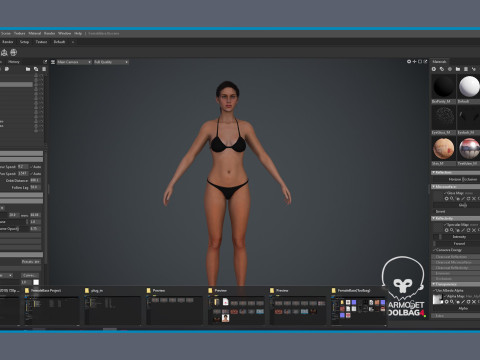Select the TeethJaw_M material thumbnail
This screenshot has width=480, height=360.
[469, 149]
